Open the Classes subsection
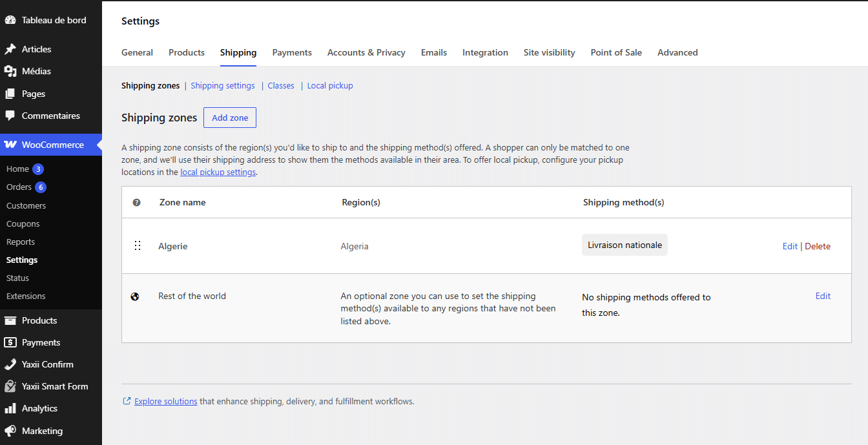The height and width of the screenshot is (445, 868). click(281, 85)
